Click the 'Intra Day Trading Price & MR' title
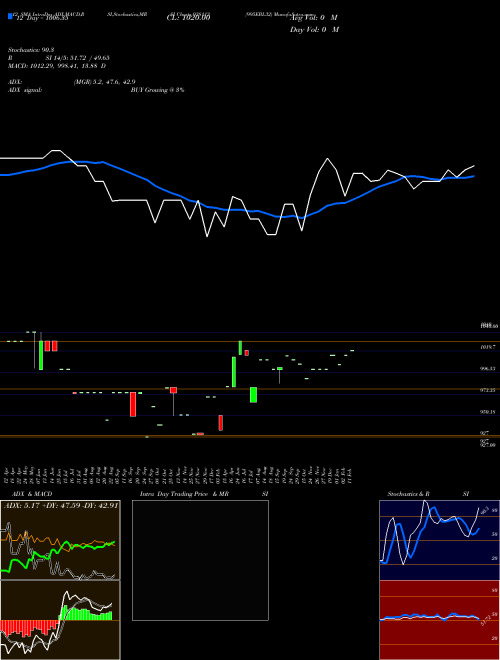 tap(184, 494)
